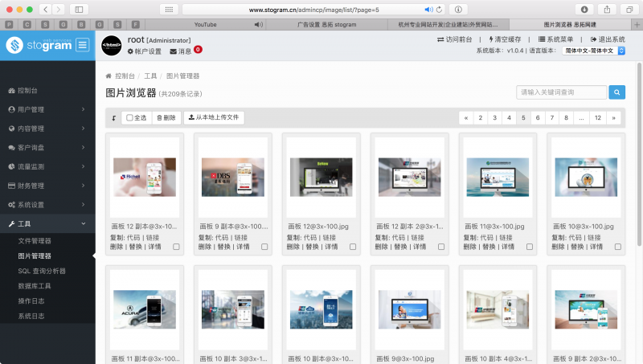This screenshot has height=364, width=643.
Task: Open reader info button in toolbar
Action: (458, 10)
